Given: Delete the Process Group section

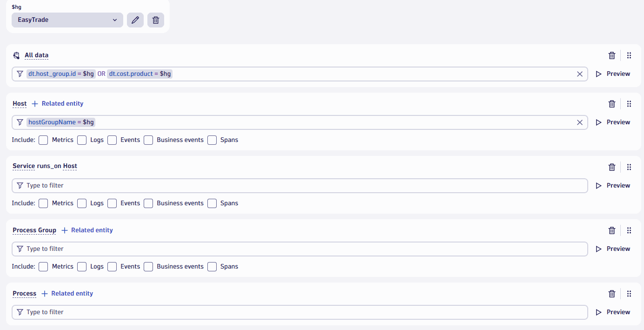Looking at the screenshot, I should (612, 230).
